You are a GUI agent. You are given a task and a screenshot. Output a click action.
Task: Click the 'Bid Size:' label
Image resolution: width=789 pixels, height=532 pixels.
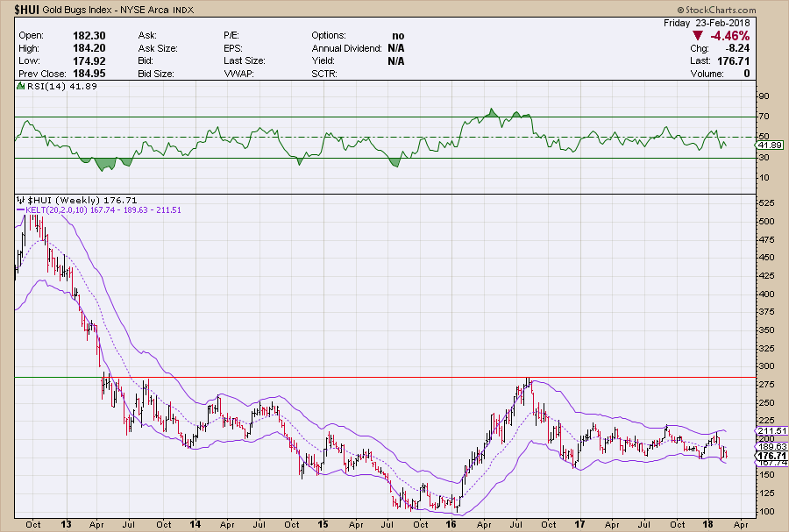[x=156, y=74]
